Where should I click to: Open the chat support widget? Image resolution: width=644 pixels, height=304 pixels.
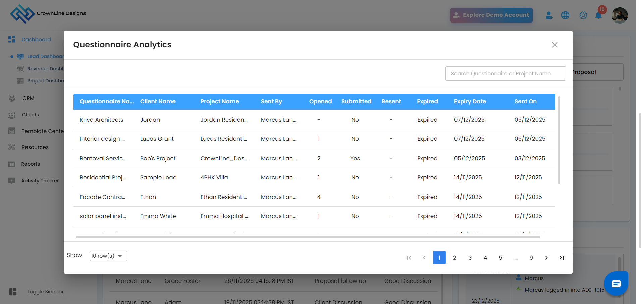point(616,284)
